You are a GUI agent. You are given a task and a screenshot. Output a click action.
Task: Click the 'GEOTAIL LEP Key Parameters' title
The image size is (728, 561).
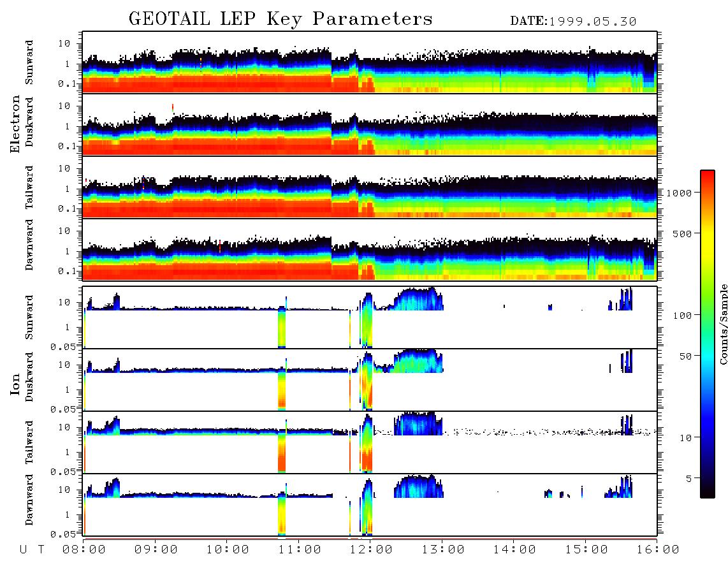point(280,19)
